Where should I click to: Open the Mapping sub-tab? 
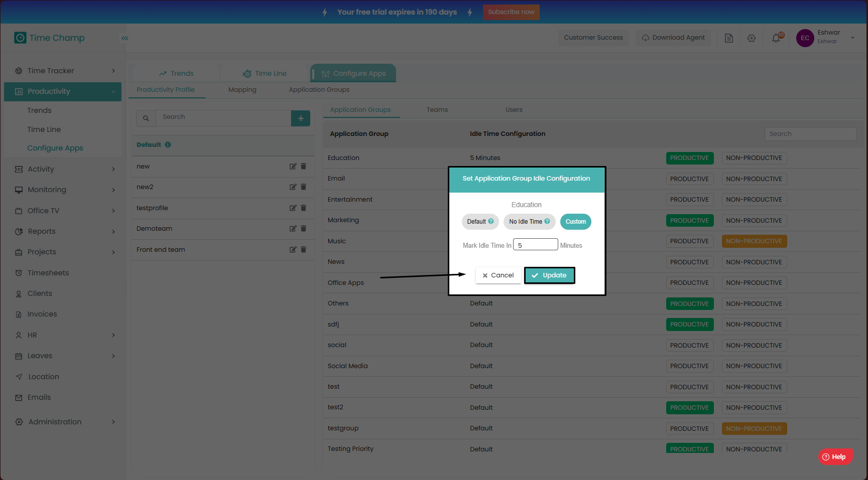coord(242,90)
